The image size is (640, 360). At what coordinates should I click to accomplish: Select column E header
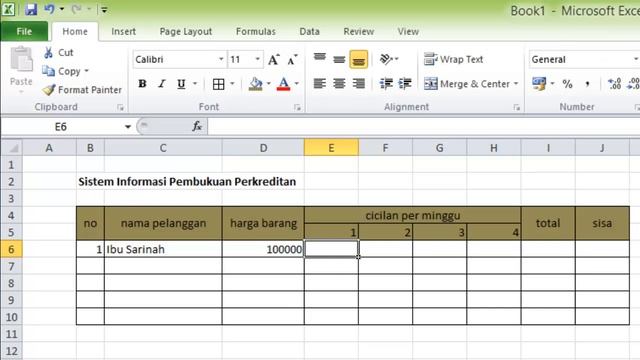point(331,148)
